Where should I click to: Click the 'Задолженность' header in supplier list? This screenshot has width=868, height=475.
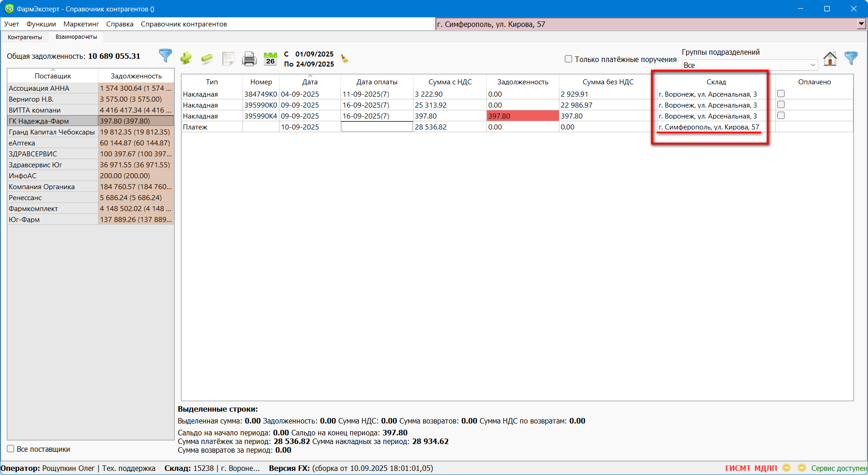click(136, 76)
